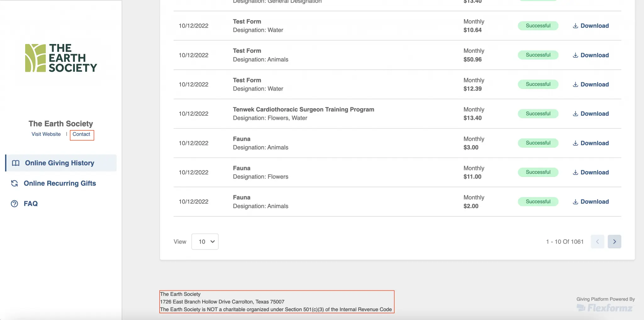Download receipt for the $3.00 Fauna gift
Screen dimensions: 644x320
[x=591, y=143]
